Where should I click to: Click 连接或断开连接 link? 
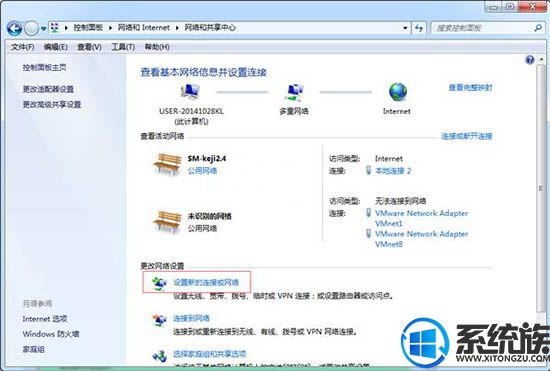point(467,136)
